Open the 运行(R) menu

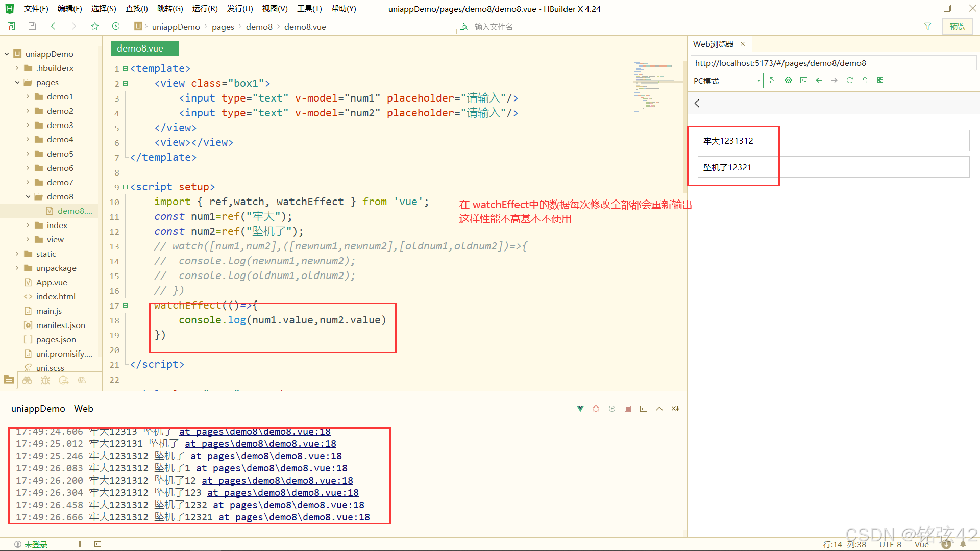(205, 9)
